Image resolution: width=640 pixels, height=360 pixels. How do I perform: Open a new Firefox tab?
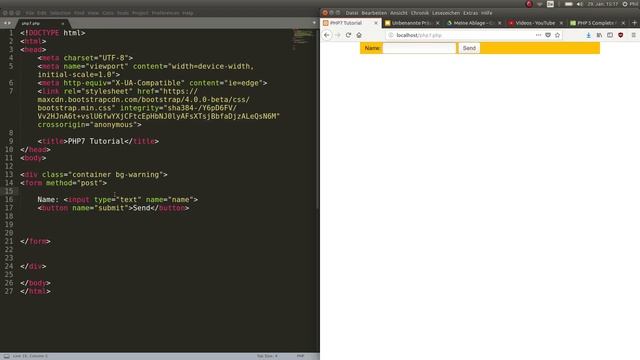[634, 23]
